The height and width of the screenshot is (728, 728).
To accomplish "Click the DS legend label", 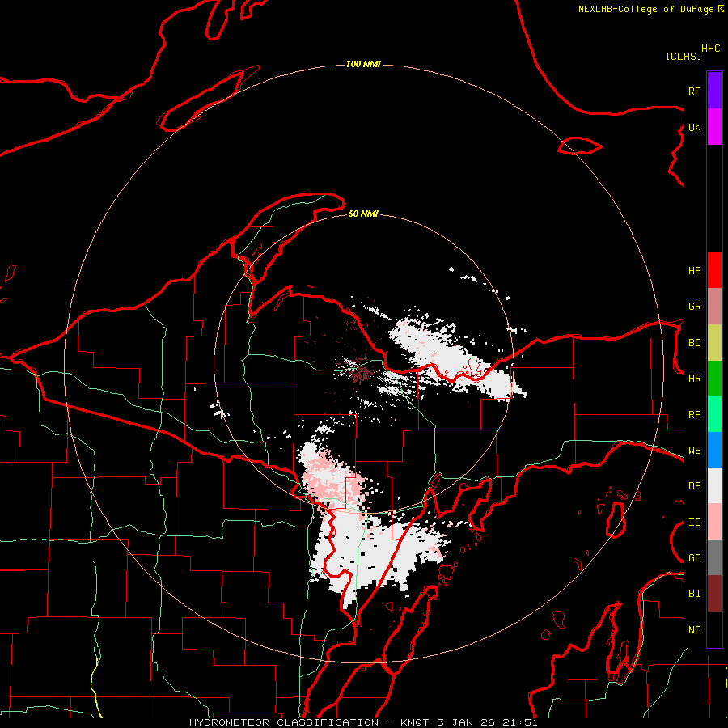I will 694,486.
